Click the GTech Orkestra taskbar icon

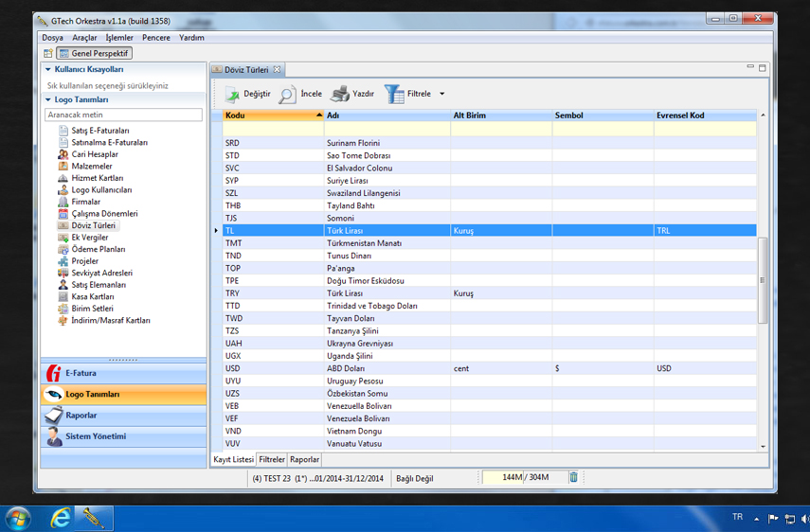tap(94, 518)
